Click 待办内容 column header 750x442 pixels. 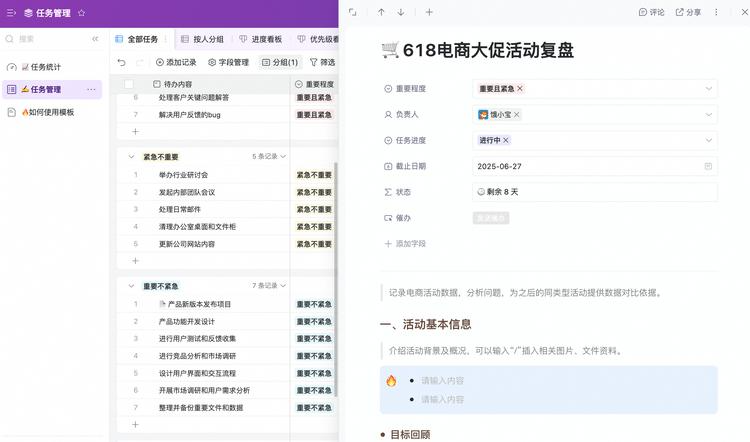[x=173, y=84]
